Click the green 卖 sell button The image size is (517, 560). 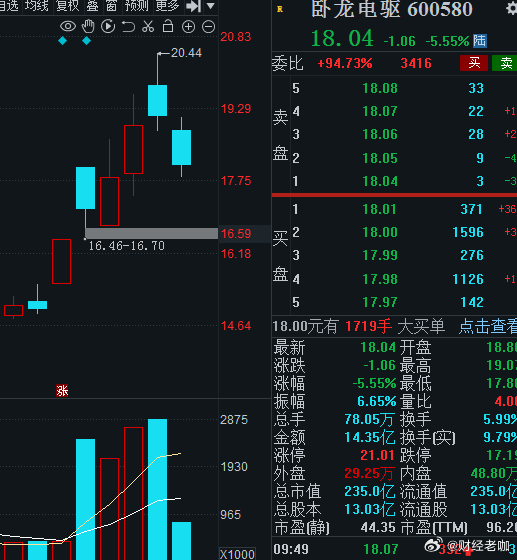pyautogui.click(x=505, y=63)
